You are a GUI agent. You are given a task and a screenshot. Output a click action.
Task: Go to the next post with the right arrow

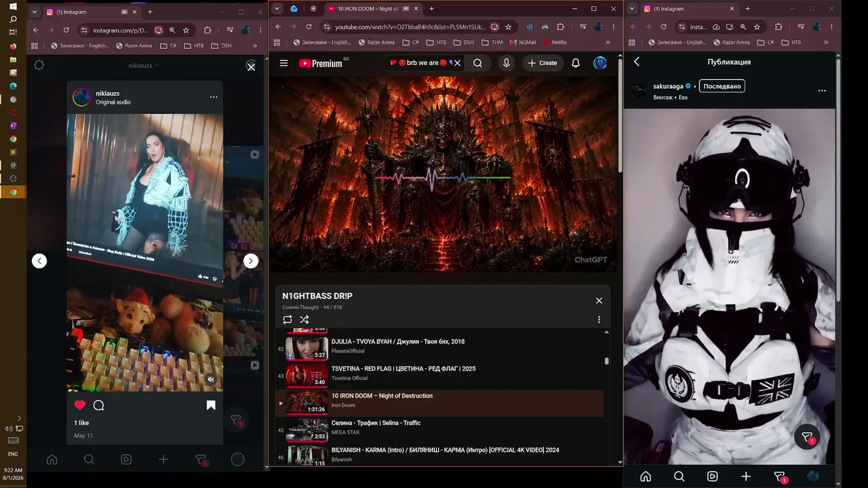point(251,261)
